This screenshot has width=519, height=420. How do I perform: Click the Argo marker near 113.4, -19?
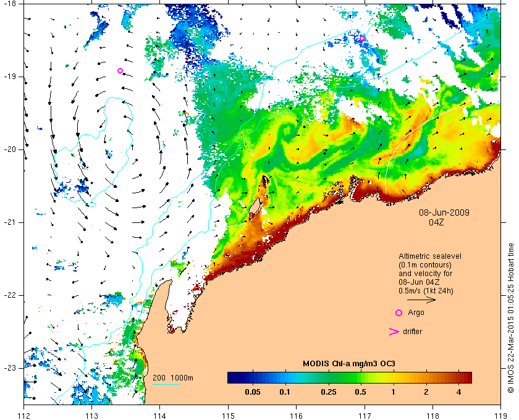tap(120, 70)
